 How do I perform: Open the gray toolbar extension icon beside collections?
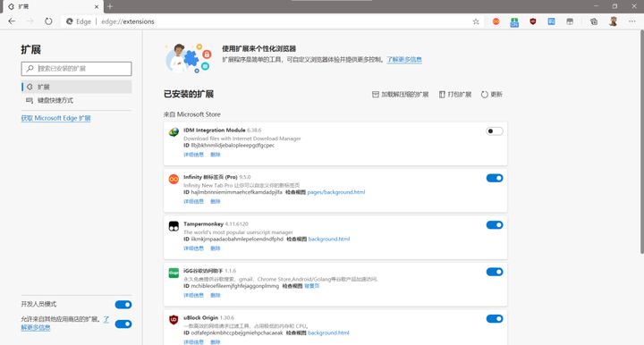[570, 21]
